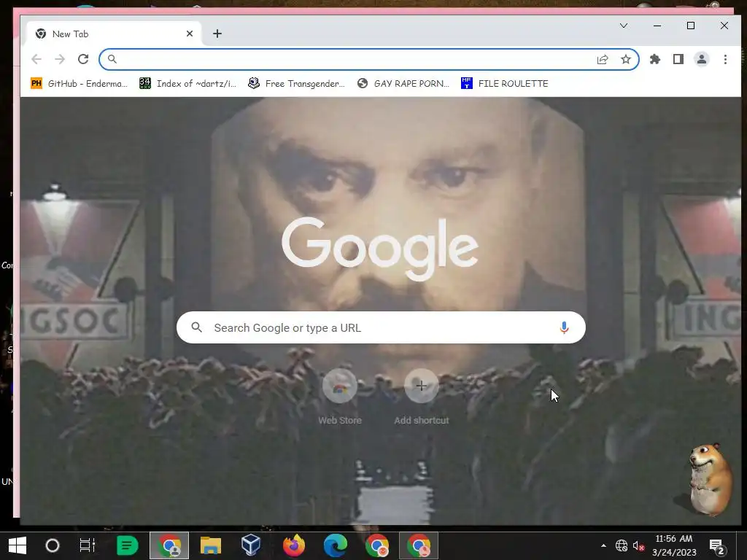Close the New Tab tab
This screenshot has height=560, width=747.
tap(190, 34)
